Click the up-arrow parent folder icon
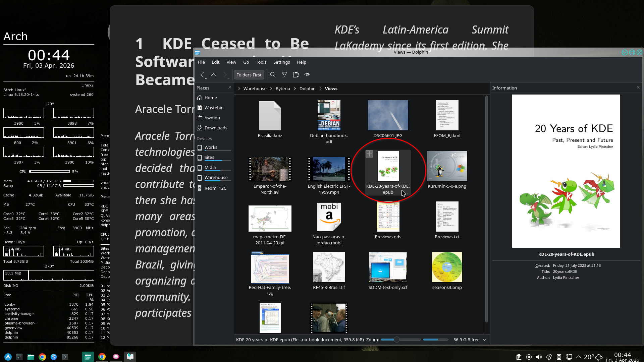This screenshot has height=362, width=644. 214,75
